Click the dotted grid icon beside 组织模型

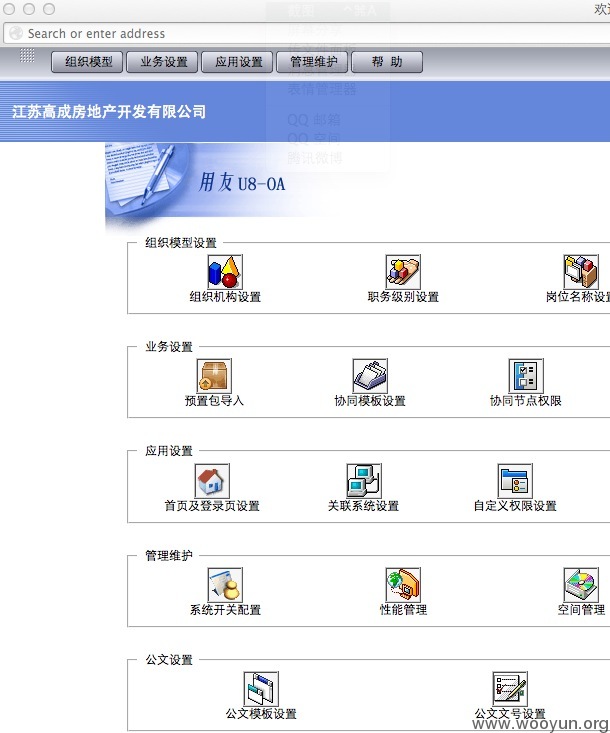[27, 55]
